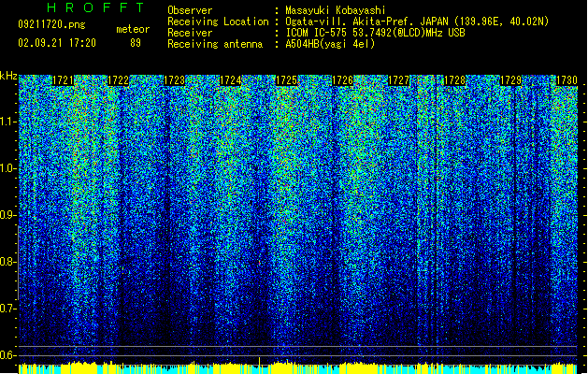Image resolution: width=588 pixels, height=374 pixels.
Task: Click the meteor label
Action: pyautogui.click(x=133, y=29)
